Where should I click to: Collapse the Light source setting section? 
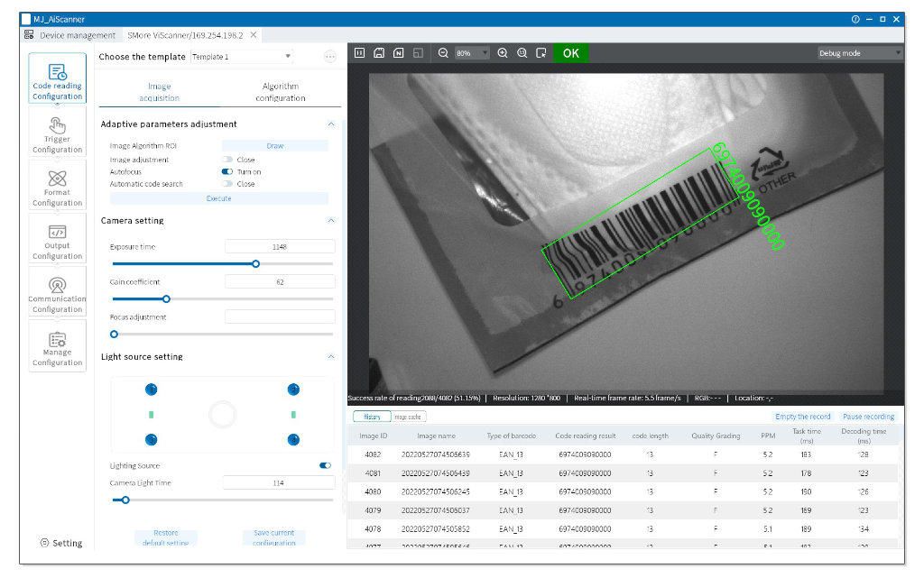tap(331, 356)
